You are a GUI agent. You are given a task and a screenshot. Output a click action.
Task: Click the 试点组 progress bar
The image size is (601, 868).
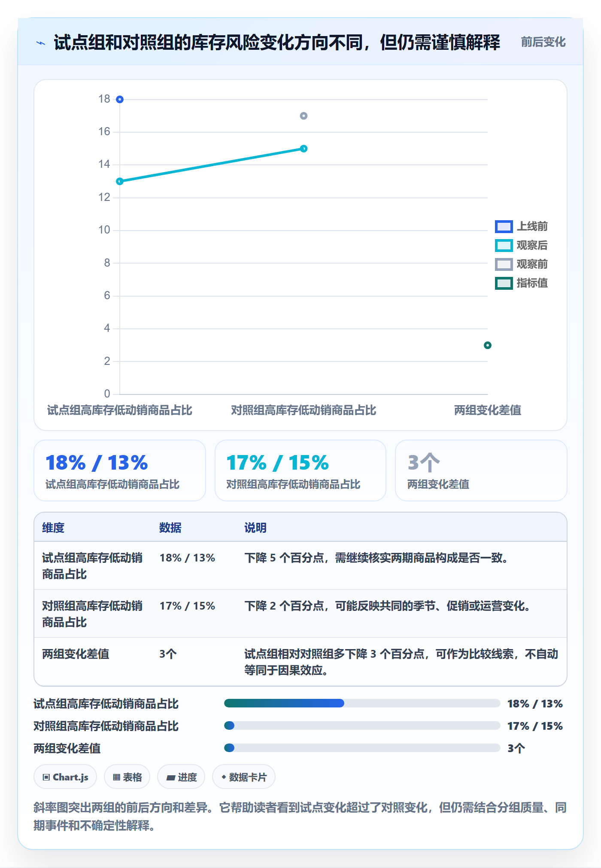pos(362,703)
